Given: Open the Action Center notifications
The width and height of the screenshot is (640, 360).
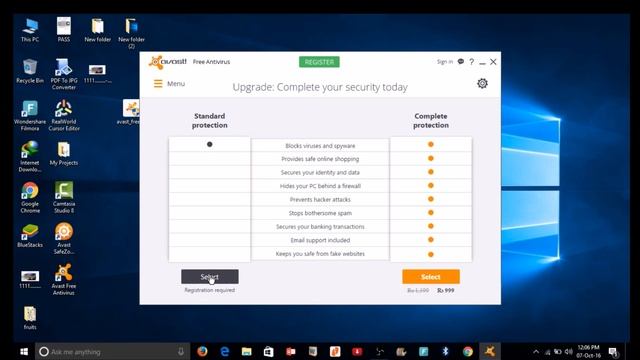Looking at the screenshot, I should (x=613, y=351).
